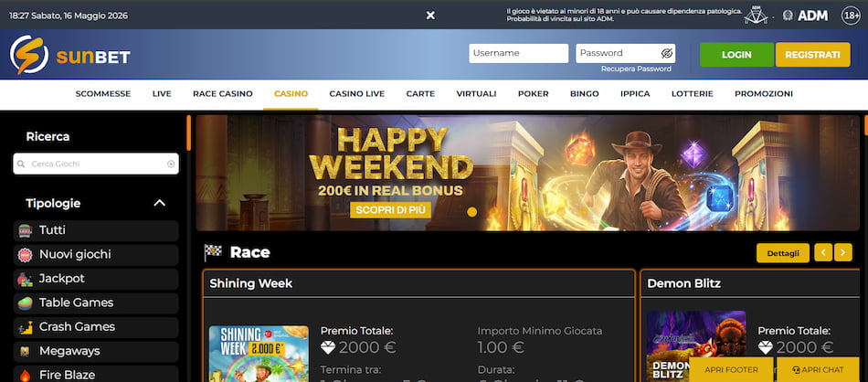Open the Bingo menu item
Screen dimensions: 868x382
click(585, 94)
